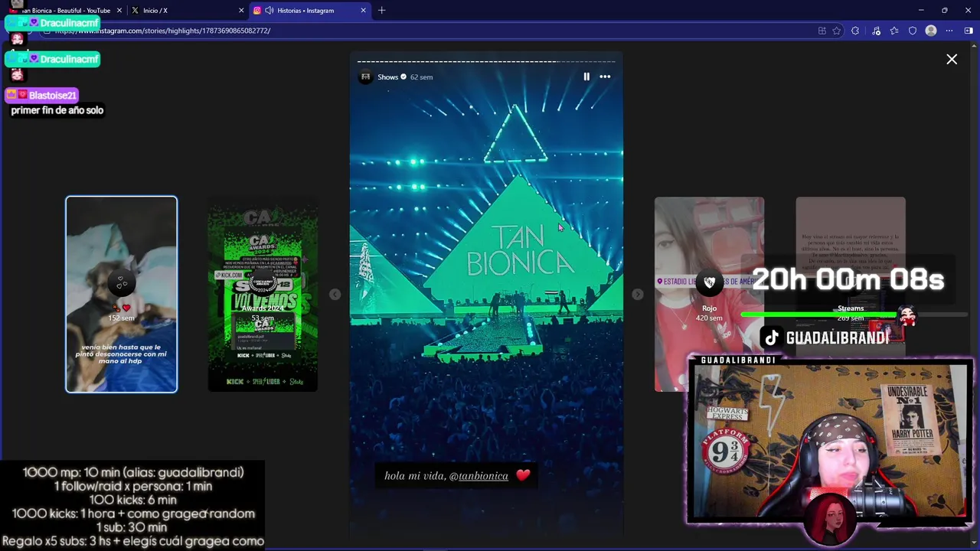Open the favorites list icon
Viewport: 980px width, 551px height.
click(894, 31)
